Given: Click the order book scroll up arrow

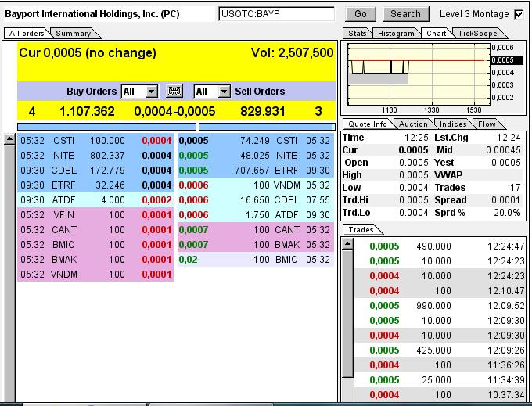Looking at the screenshot, I should pyautogui.click(x=9, y=139).
